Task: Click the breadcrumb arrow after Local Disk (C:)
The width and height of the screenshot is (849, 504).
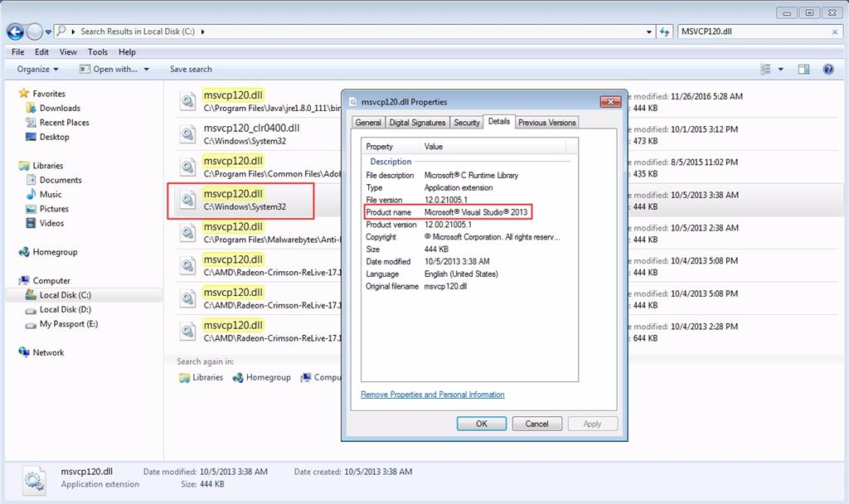Action: (202, 32)
